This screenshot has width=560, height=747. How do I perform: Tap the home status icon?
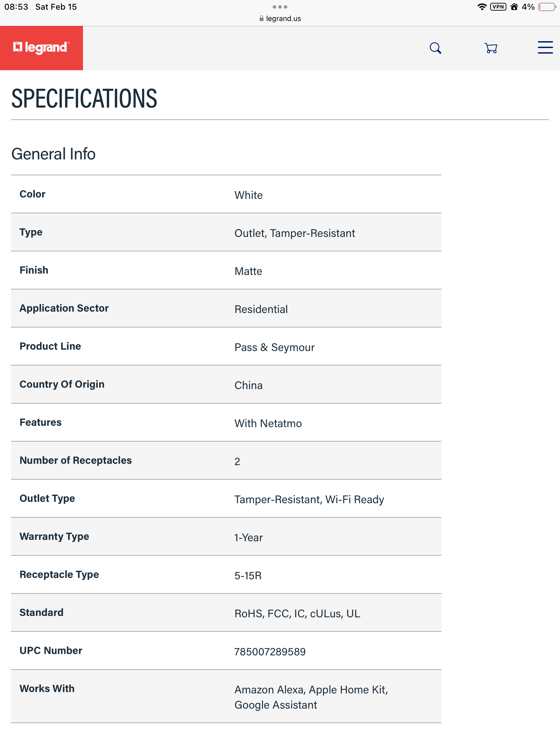pyautogui.click(x=514, y=7)
